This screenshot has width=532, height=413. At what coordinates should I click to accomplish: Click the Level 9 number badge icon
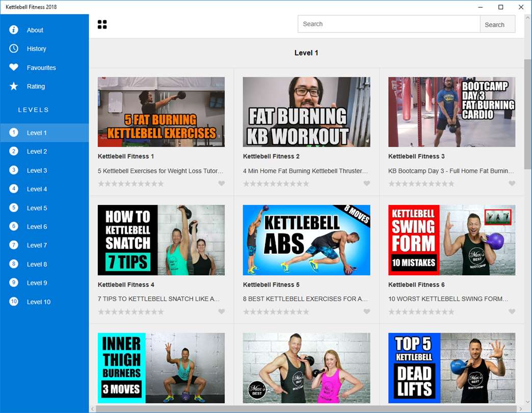point(14,282)
